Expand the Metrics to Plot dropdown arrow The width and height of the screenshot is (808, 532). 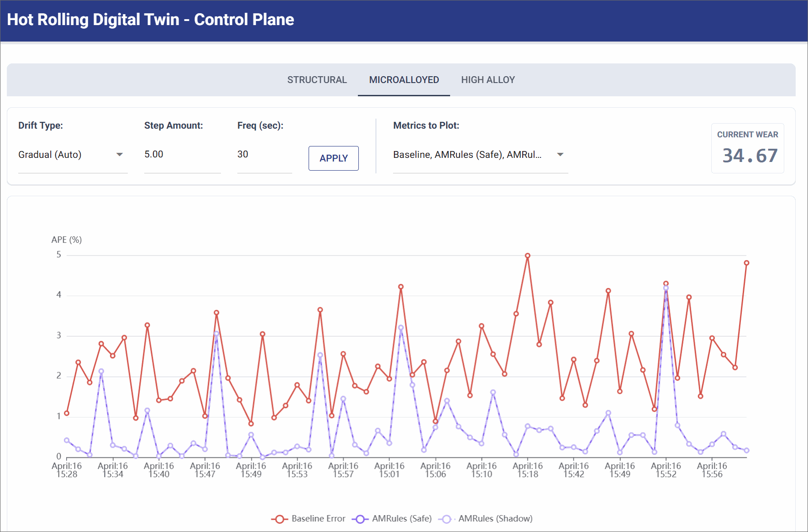point(560,155)
